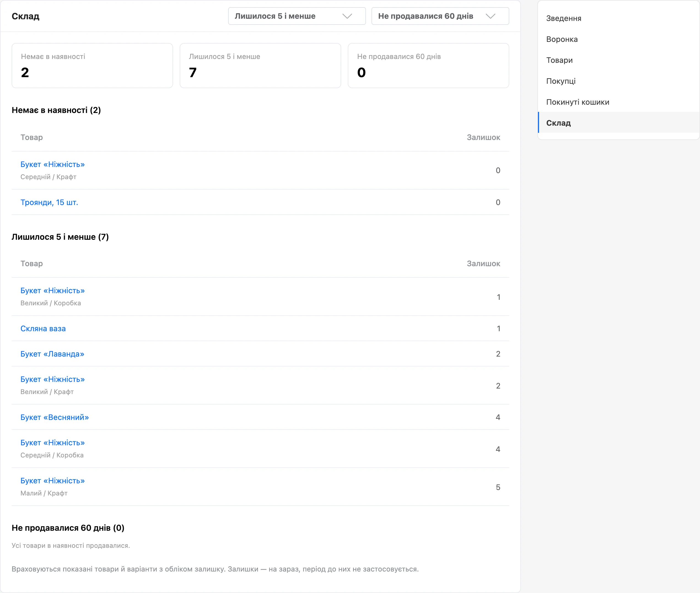Open the Букет «Лаванда» product link
This screenshot has height=593, width=700.
[x=52, y=354]
